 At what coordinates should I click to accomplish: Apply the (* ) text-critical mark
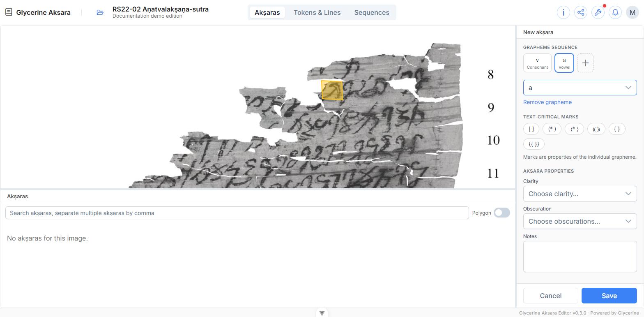pyautogui.click(x=552, y=129)
